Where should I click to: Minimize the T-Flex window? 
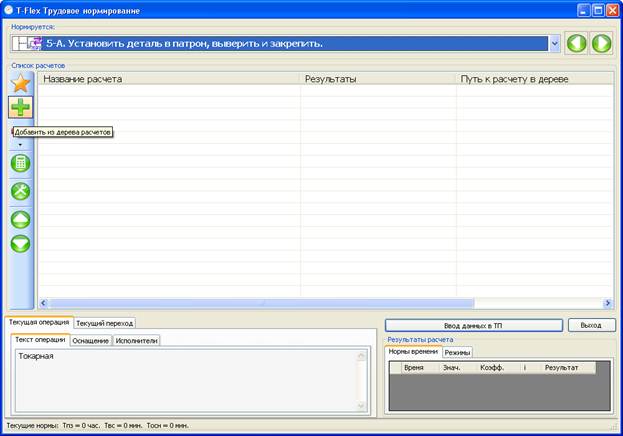pyautogui.click(x=584, y=10)
